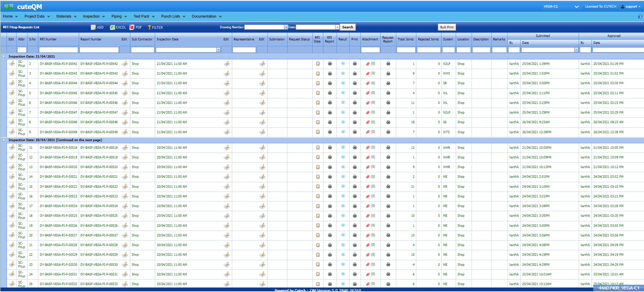Sort by Report Number column header
This screenshot has height=292, width=644.
(91, 39)
